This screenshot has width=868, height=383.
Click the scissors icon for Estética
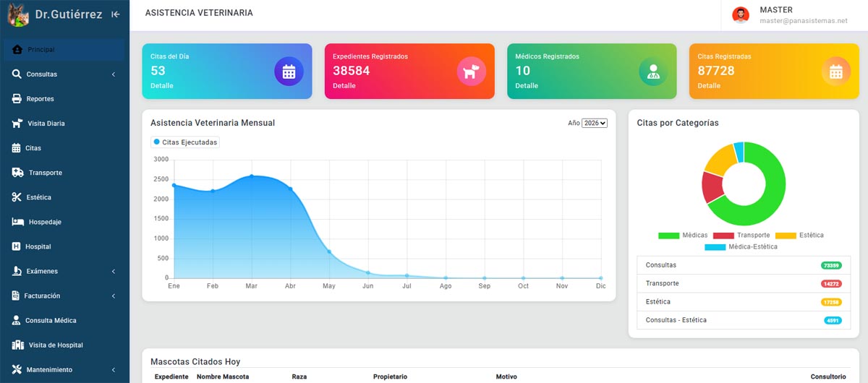click(17, 197)
